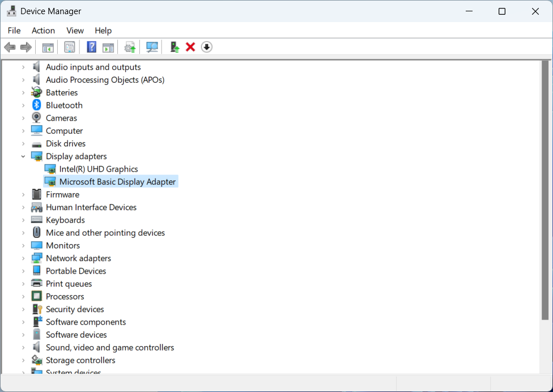
Task: Click the printer icon beside Print queues
Action: (37, 283)
